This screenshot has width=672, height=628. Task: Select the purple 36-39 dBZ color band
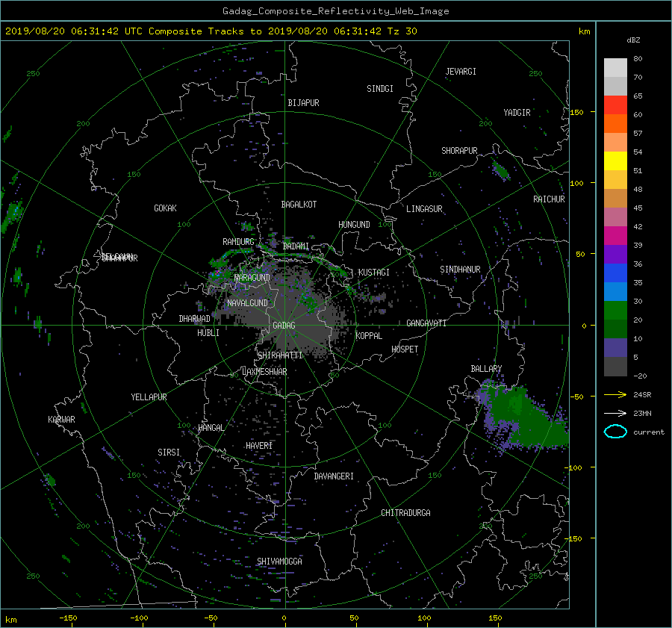(615, 254)
